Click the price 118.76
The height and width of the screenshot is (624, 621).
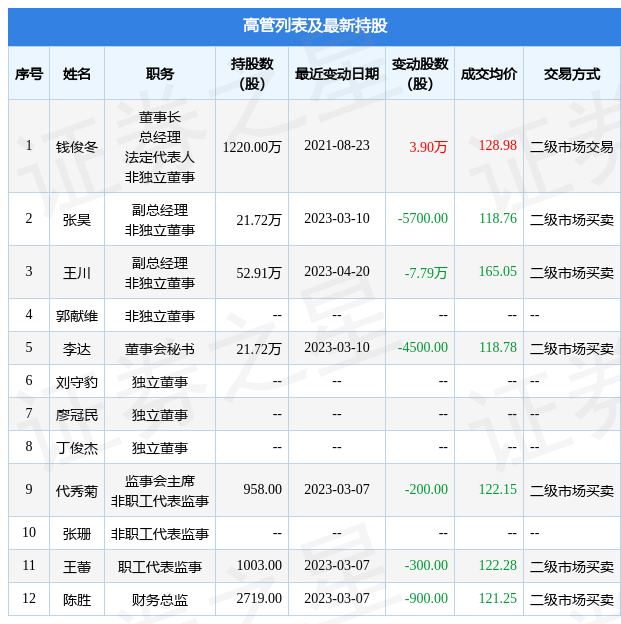(x=498, y=218)
